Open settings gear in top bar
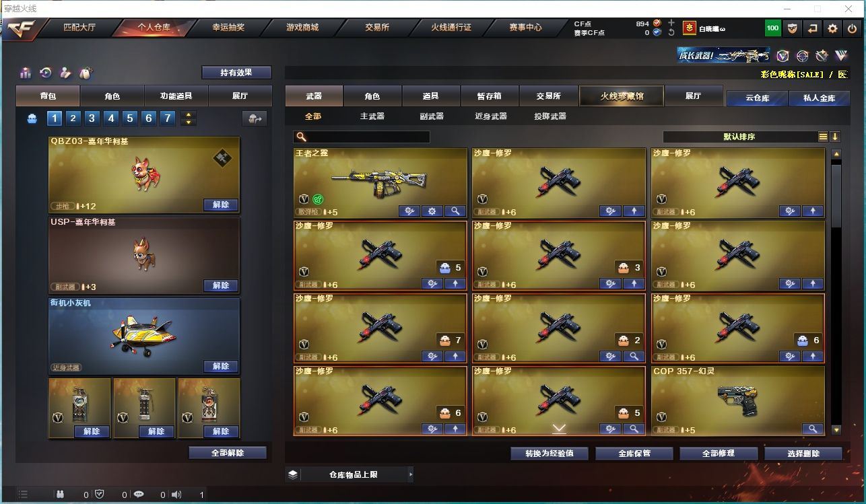This screenshot has height=504, width=866. click(832, 28)
